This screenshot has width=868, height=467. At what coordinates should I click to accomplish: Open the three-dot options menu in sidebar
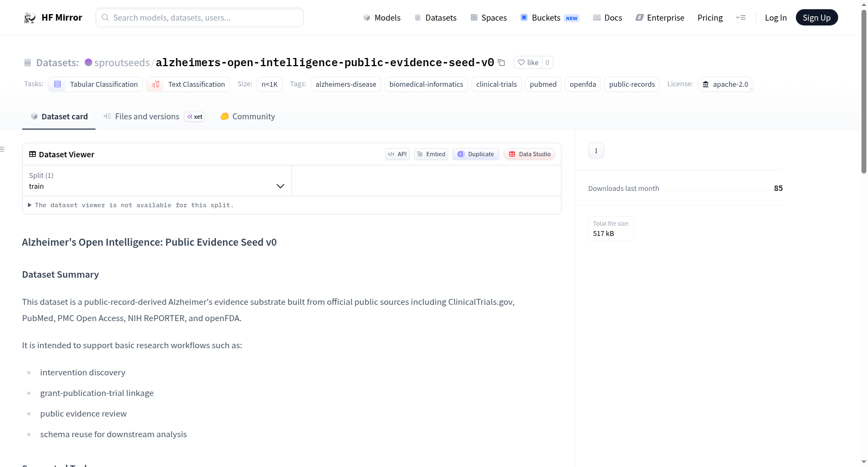[x=596, y=151]
